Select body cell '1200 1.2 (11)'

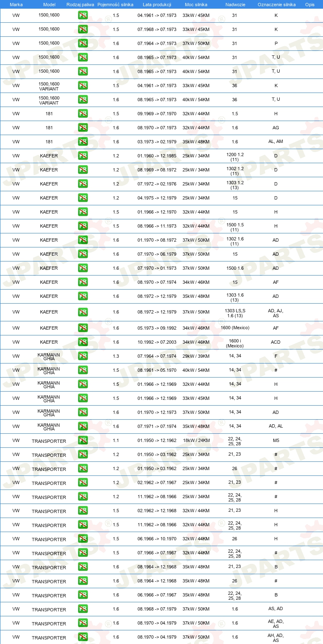(235, 157)
